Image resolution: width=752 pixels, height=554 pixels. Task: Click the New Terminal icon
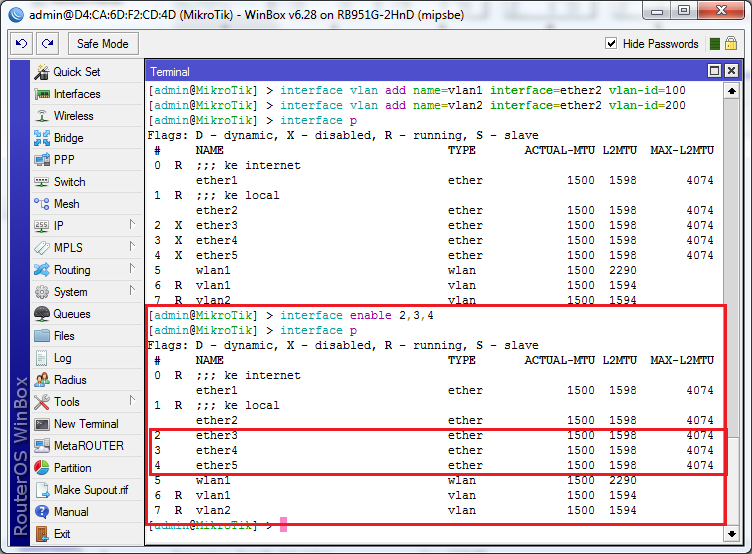42,424
